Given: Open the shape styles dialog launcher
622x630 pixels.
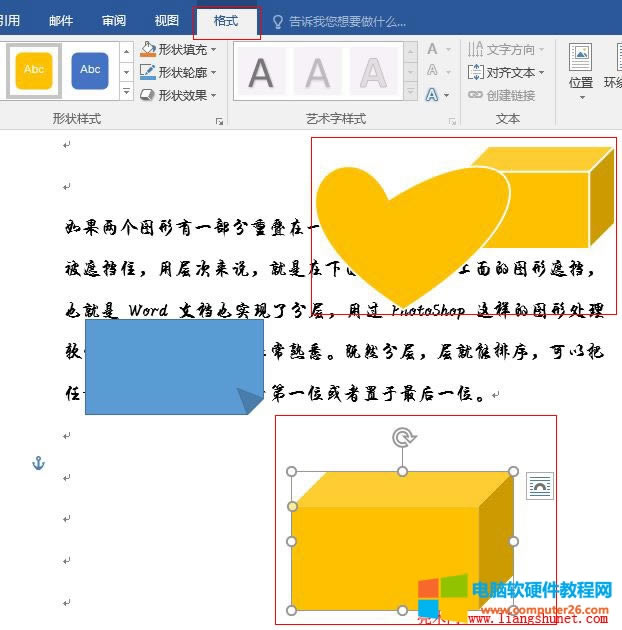Looking at the screenshot, I should coord(219,121).
